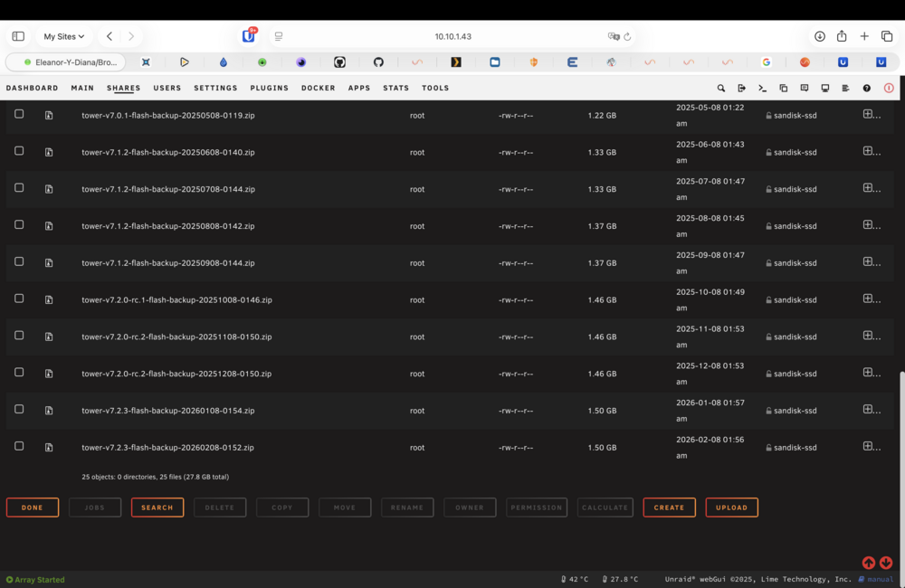Select checkbox for tower-v7.2.0-rc.1-flash-backup-20251008-0146.zip
The height and width of the screenshot is (588, 905).
19,299
